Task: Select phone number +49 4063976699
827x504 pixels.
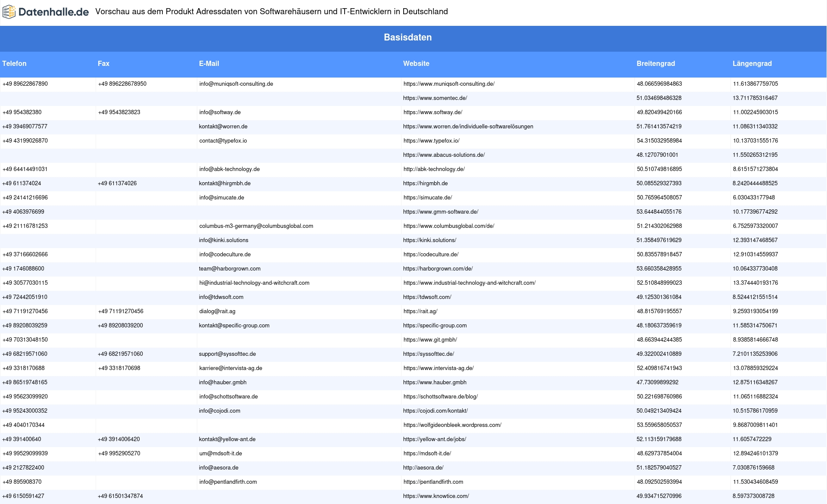Action: [23, 212]
